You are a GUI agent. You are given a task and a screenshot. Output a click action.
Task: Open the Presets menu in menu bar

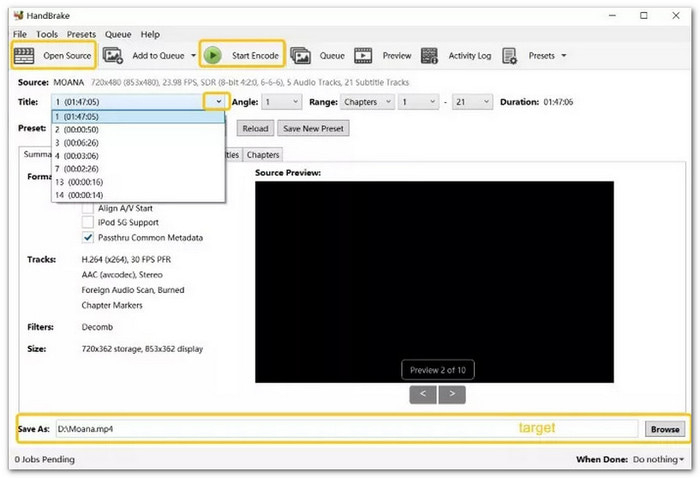click(x=81, y=34)
